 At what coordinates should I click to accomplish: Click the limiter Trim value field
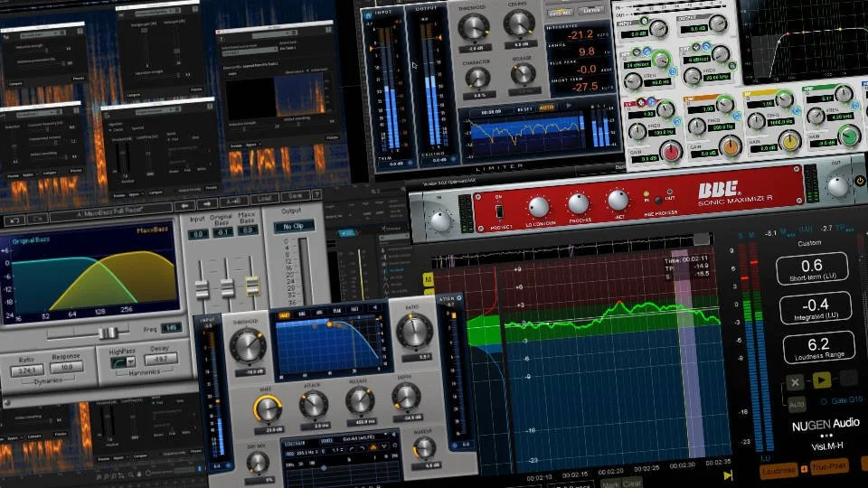[396, 164]
